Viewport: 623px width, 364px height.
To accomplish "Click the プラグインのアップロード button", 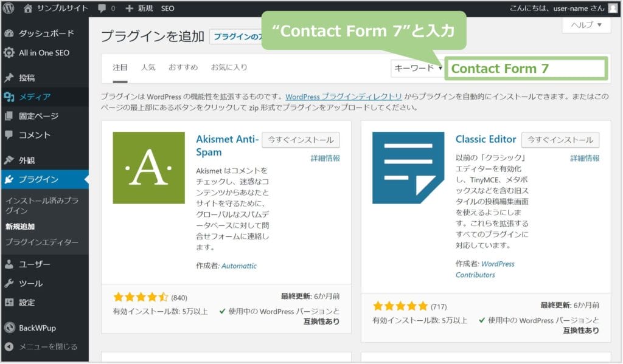I will coord(235,36).
